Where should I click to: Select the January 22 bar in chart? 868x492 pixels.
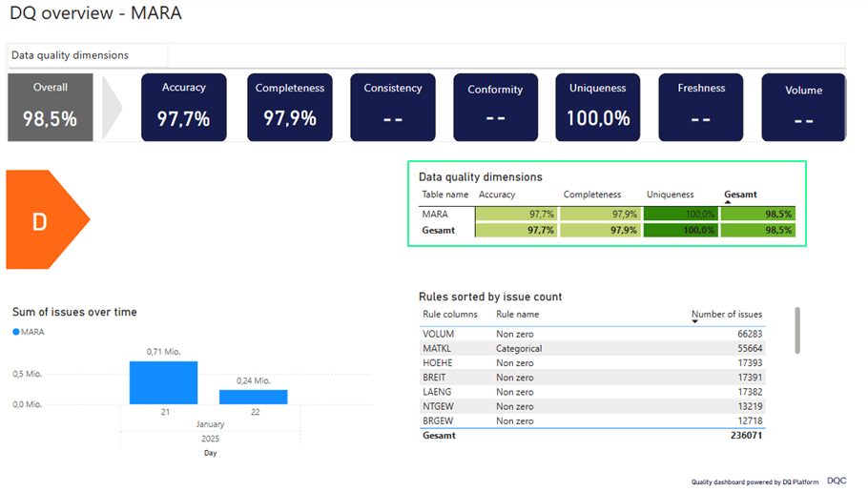click(253, 397)
